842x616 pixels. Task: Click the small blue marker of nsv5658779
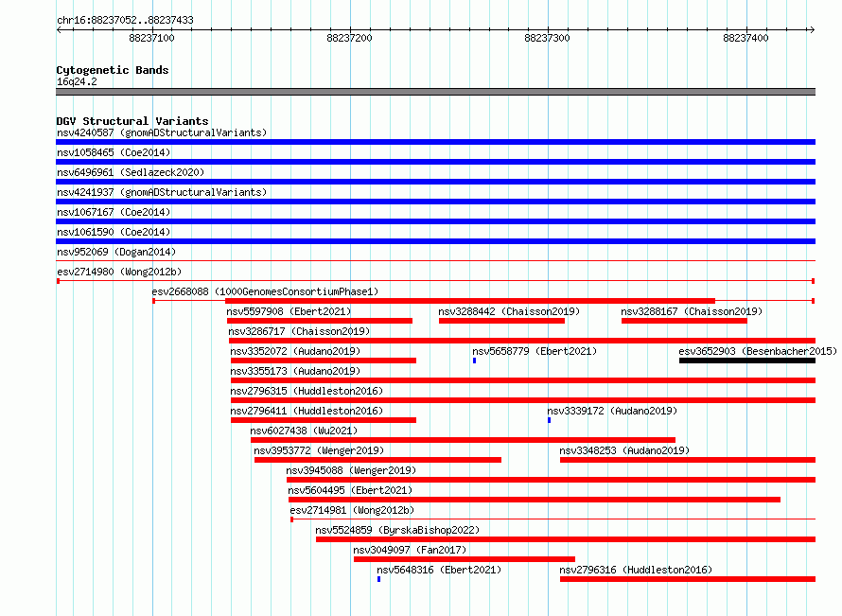(x=474, y=361)
